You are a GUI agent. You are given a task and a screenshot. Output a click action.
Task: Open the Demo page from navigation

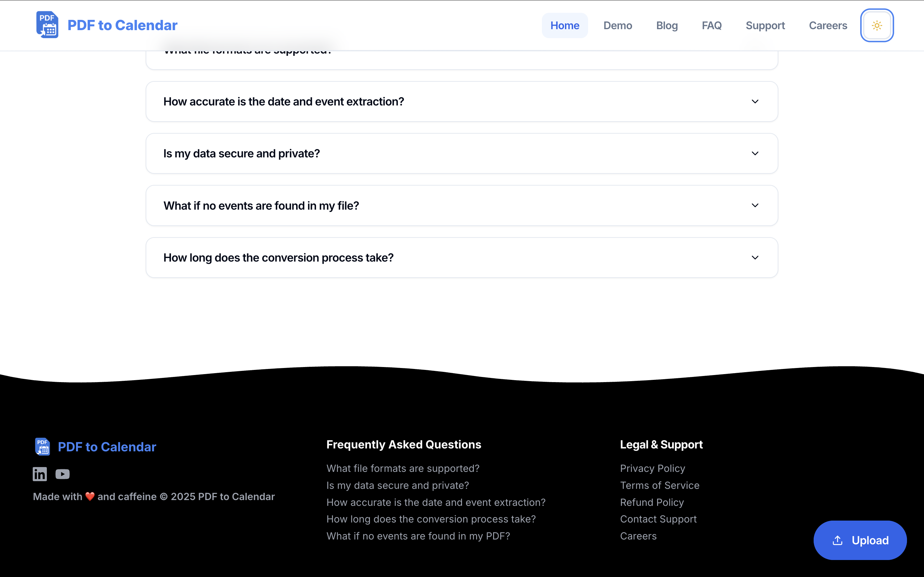(617, 26)
